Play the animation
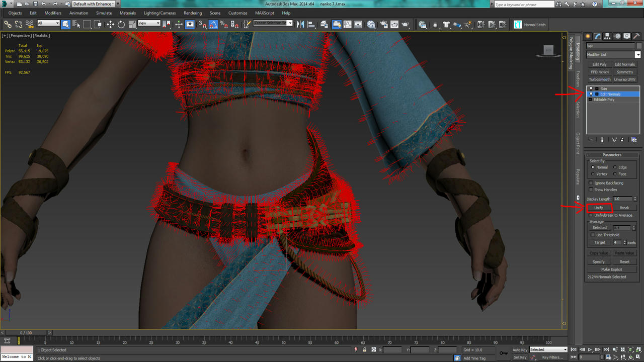644x362 pixels. coord(590,349)
